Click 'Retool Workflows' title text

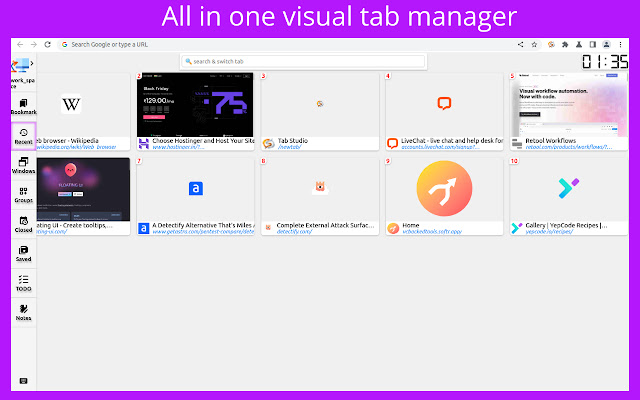point(551,140)
